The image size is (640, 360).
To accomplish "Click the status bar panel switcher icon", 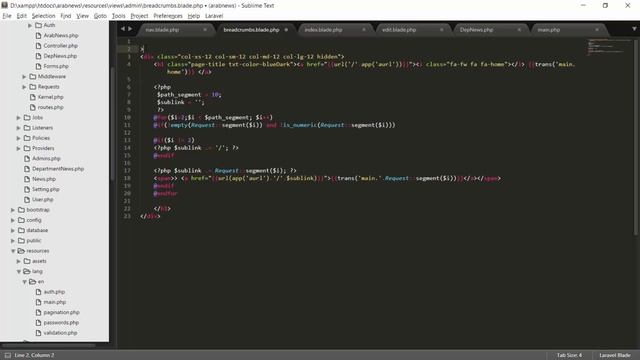I will click(7, 355).
